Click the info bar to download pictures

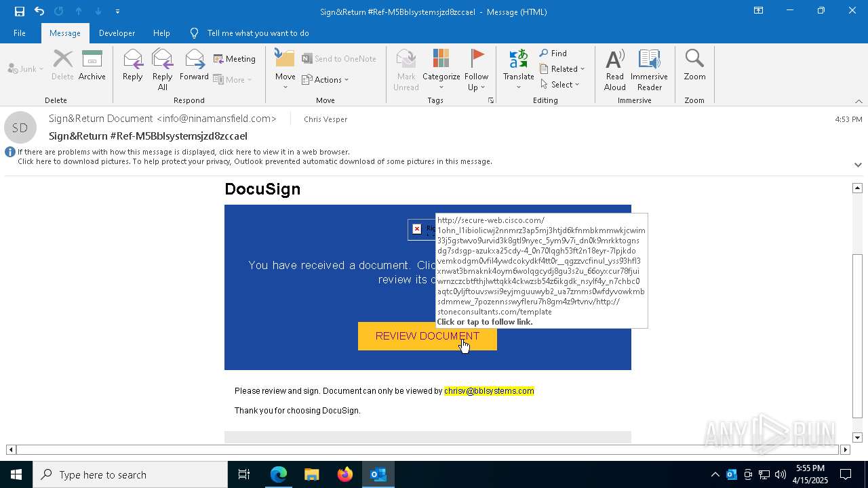pyautogui.click(x=255, y=161)
